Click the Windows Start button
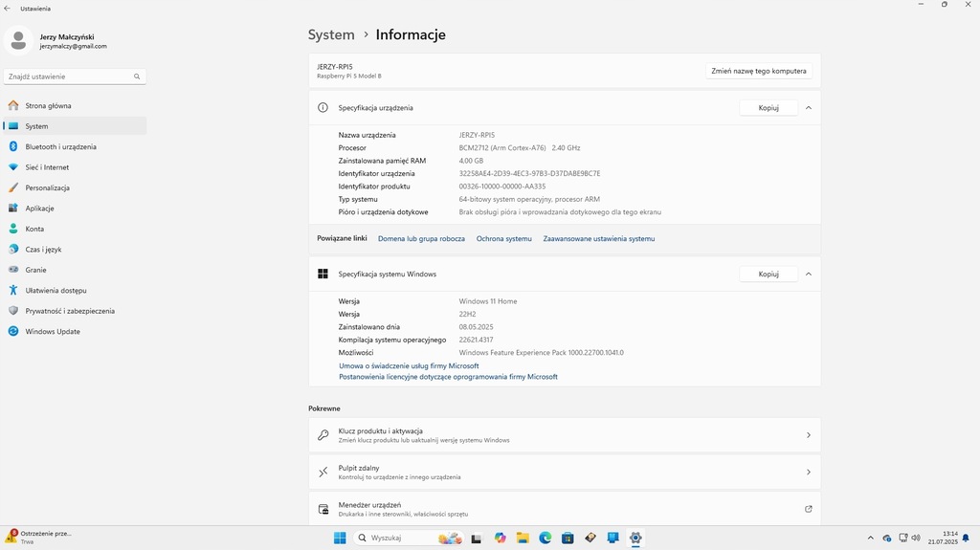 click(340, 538)
